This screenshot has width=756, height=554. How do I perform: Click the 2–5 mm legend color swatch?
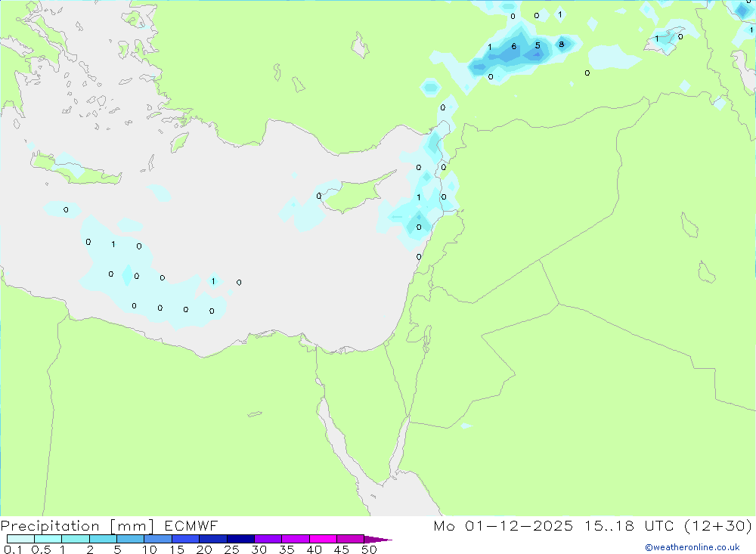pyautogui.click(x=103, y=539)
